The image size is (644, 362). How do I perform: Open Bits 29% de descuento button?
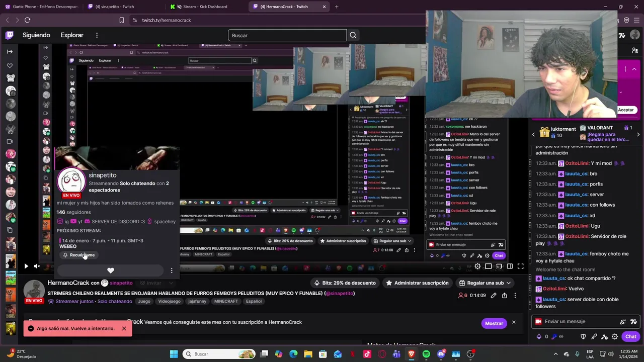point(345,283)
